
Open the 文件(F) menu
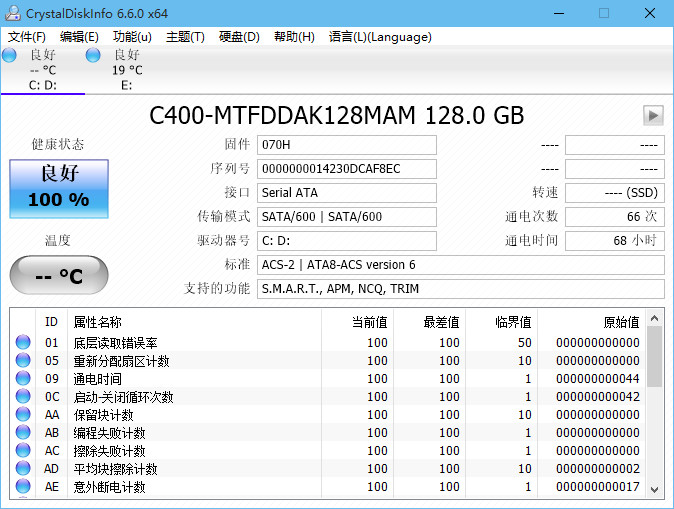27,37
